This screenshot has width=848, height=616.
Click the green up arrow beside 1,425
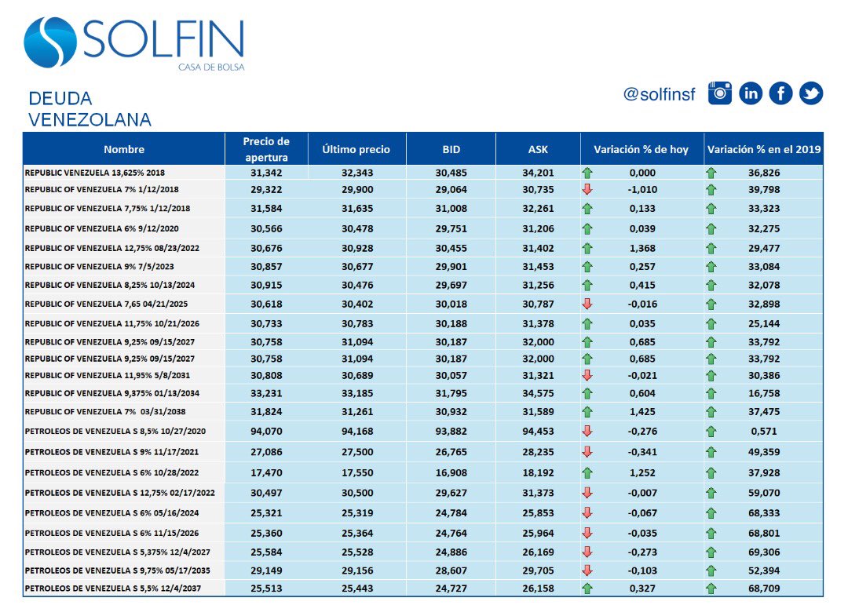pyautogui.click(x=587, y=412)
